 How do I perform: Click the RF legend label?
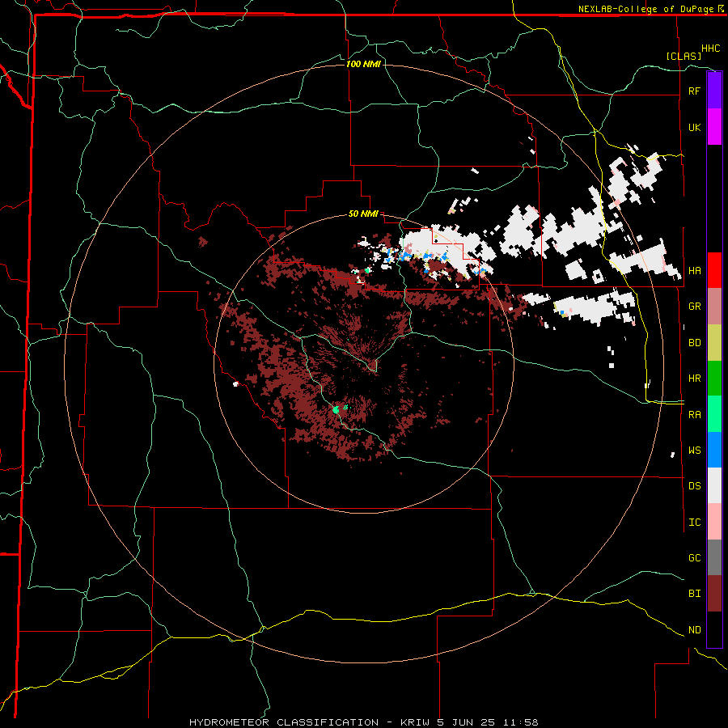(x=694, y=91)
